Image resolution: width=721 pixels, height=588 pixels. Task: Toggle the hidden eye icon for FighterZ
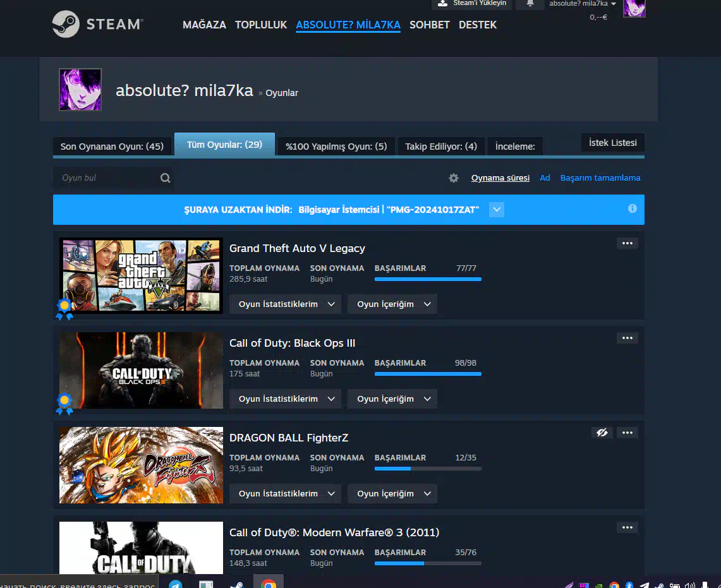pyautogui.click(x=602, y=433)
